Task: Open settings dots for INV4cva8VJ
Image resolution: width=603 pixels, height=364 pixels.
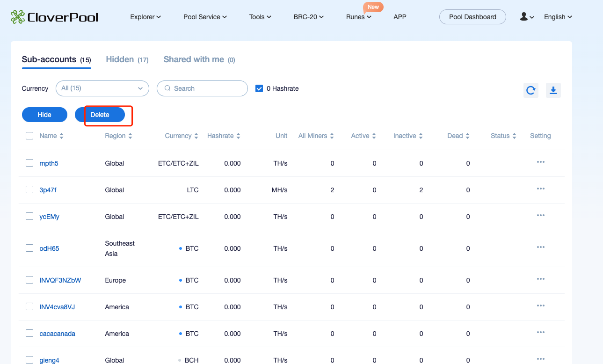Action: (541, 306)
